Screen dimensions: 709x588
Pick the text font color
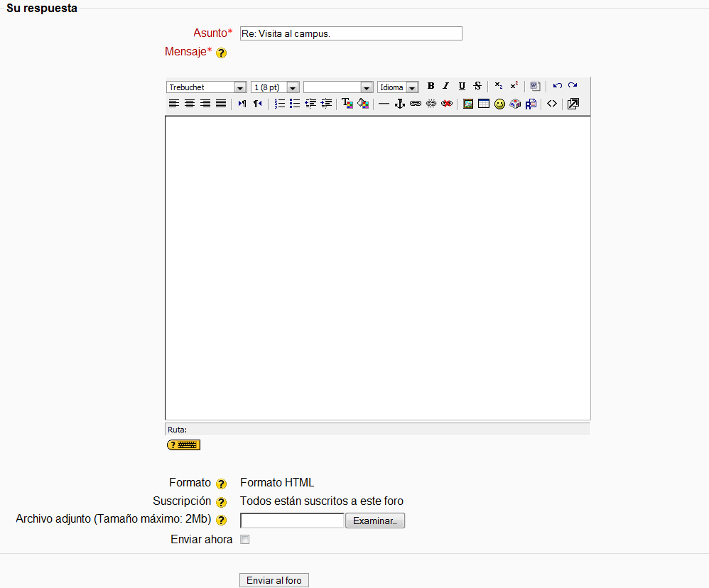[x=347, y=104]
